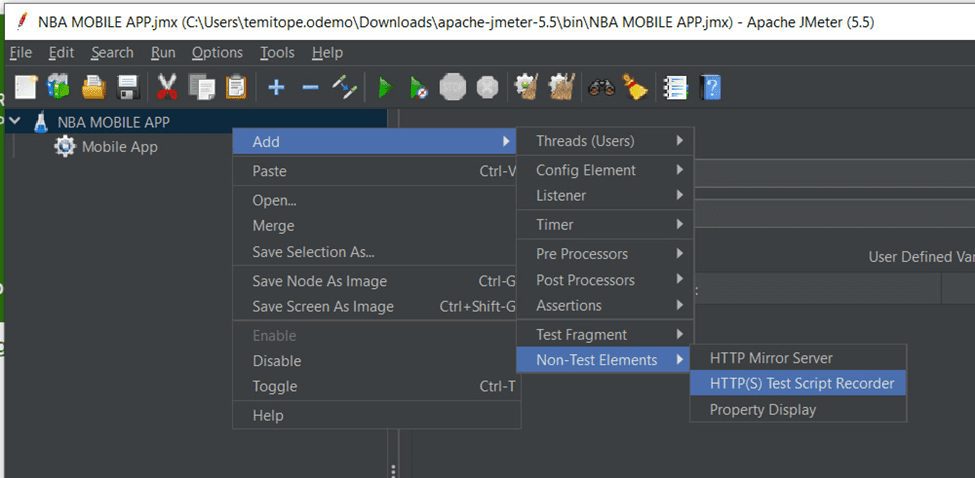
Task: Open the Search menu
Action: click(x=112, y=53)
